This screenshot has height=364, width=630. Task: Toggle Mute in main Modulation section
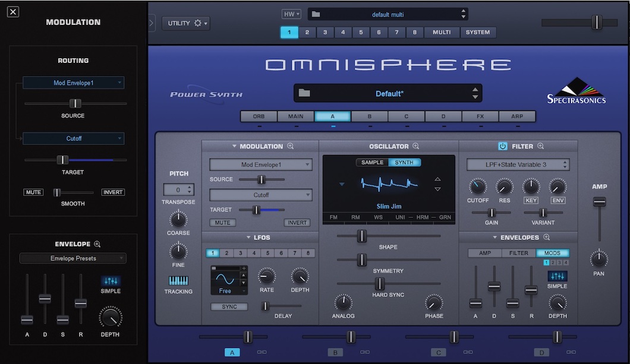pyautogui.click(x=223, y=222)
